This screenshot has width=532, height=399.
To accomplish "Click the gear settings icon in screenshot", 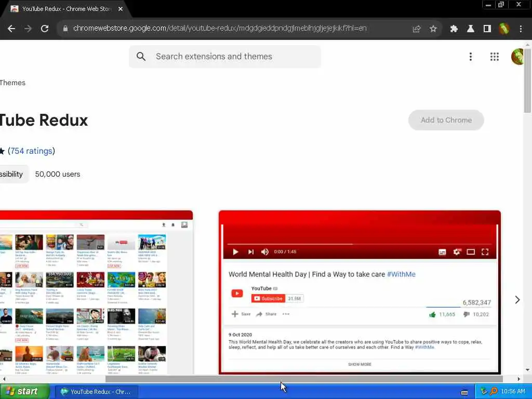I will click(x=457, y=252).
